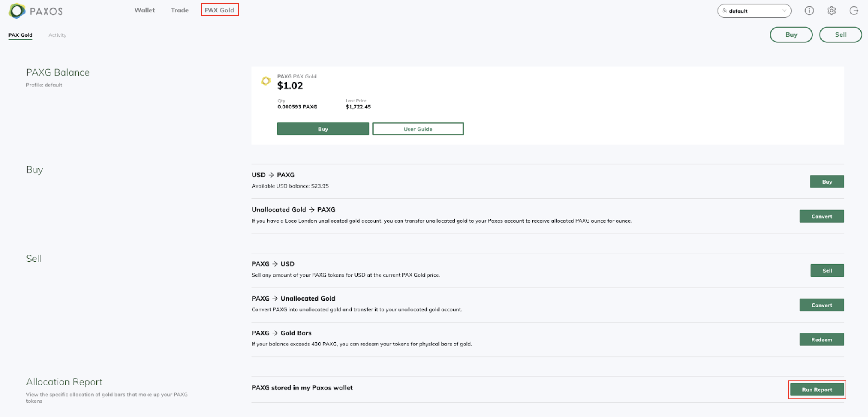Click the Paxos logo
This screenshot has width=868, height=417.
point(36,11)
